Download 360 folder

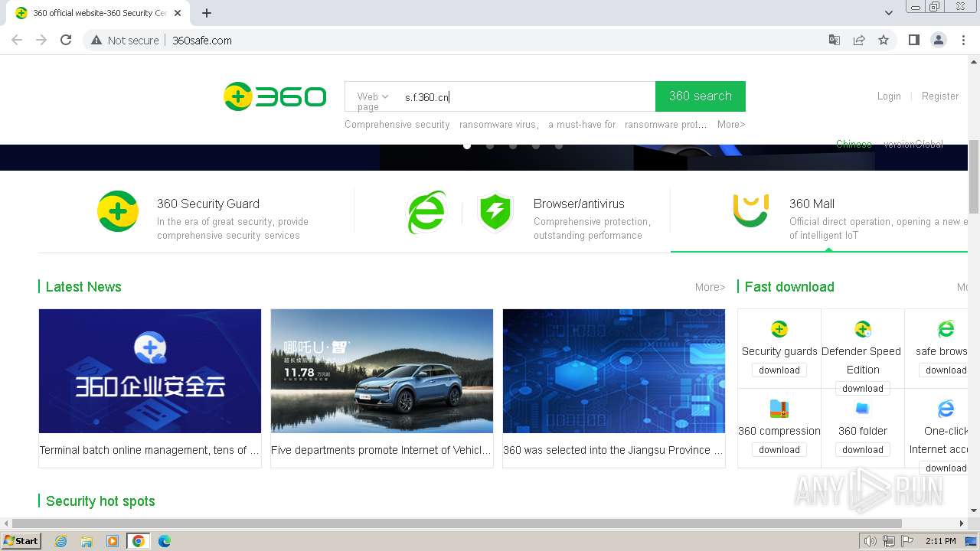click(x=863, y=450)
